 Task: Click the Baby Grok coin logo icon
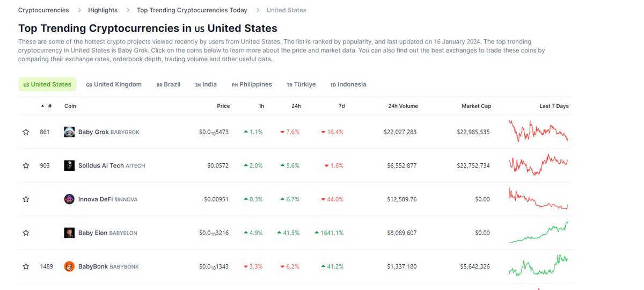pyautogui.click(x=69, y=132)
